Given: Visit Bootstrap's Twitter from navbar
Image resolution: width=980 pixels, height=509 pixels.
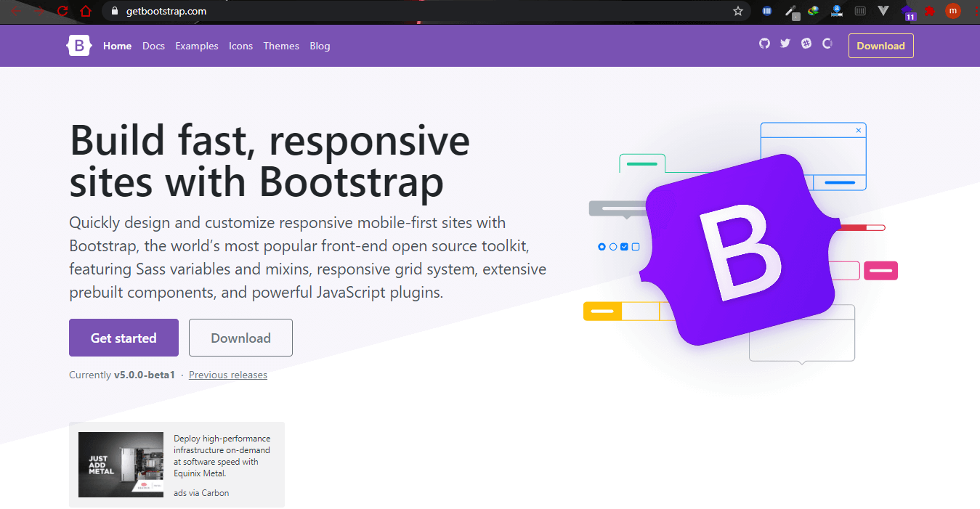Looking at the screenshot, I should (785, 45).
